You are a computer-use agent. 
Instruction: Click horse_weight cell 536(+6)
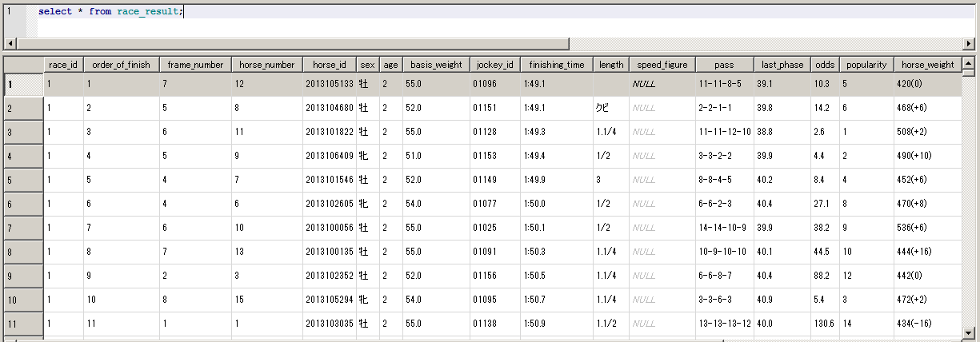pos(928,228)
